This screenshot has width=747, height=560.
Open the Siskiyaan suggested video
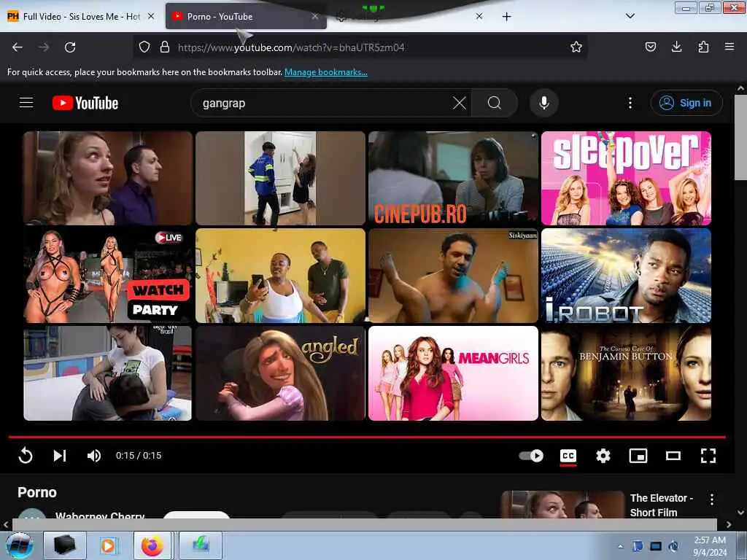tap(453, 276)
